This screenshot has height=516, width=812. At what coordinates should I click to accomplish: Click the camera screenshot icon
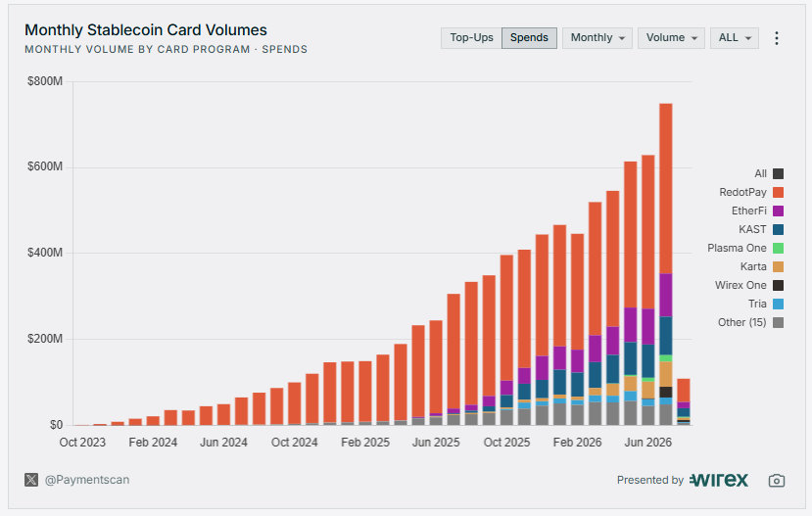tap(777, 481)
